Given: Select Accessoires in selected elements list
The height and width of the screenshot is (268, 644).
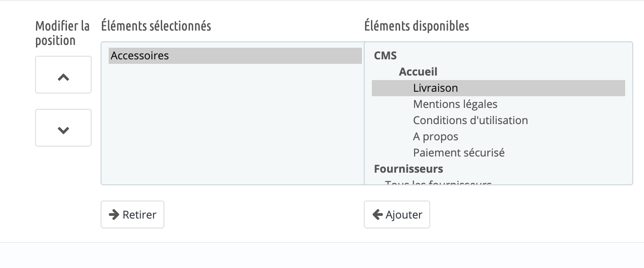Looking at the screenshot, I should tap(235, 56).
